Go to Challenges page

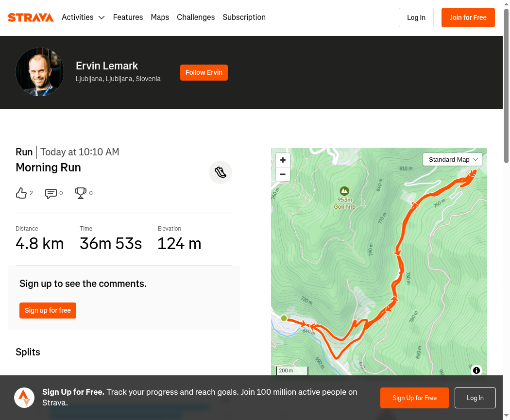[x=196, y=17]
